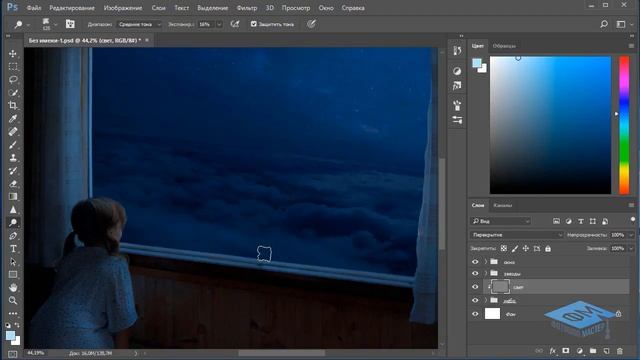The width and height of the screenshot is (640, 360).
Task: Open the Exposure percentage dropdown arrow
Action: coord(219,24)
